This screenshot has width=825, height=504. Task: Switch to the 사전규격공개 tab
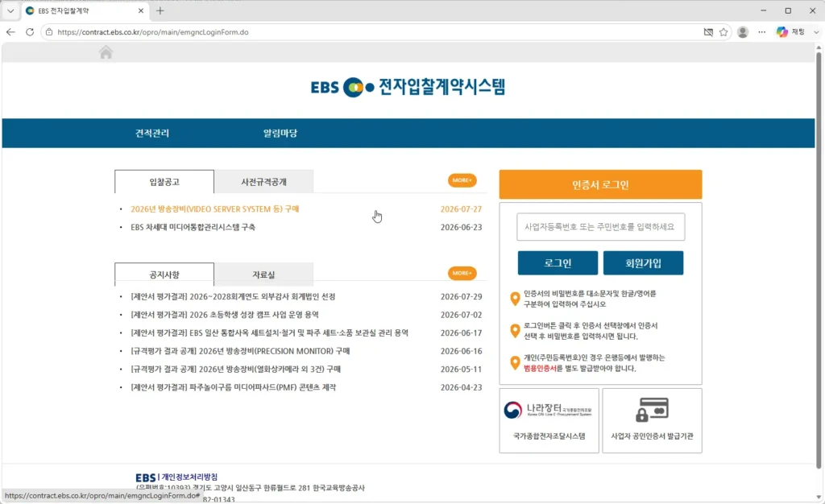tap(263, 182)
